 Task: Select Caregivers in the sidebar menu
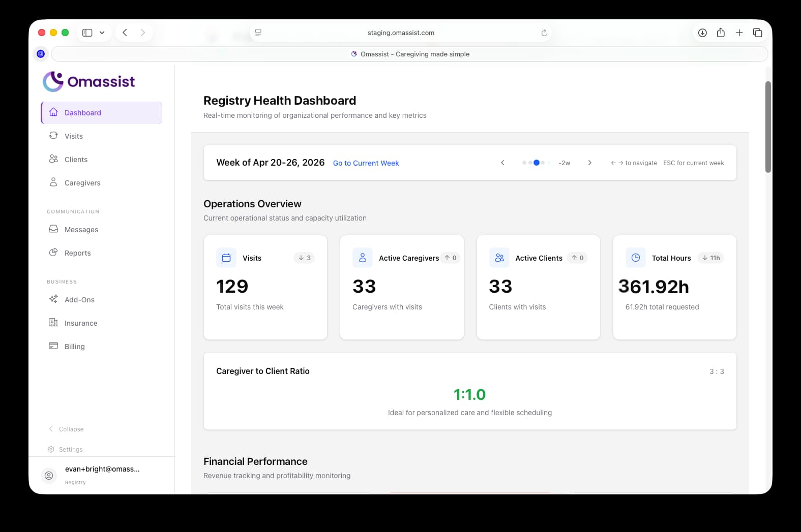[x=102, y=182]
